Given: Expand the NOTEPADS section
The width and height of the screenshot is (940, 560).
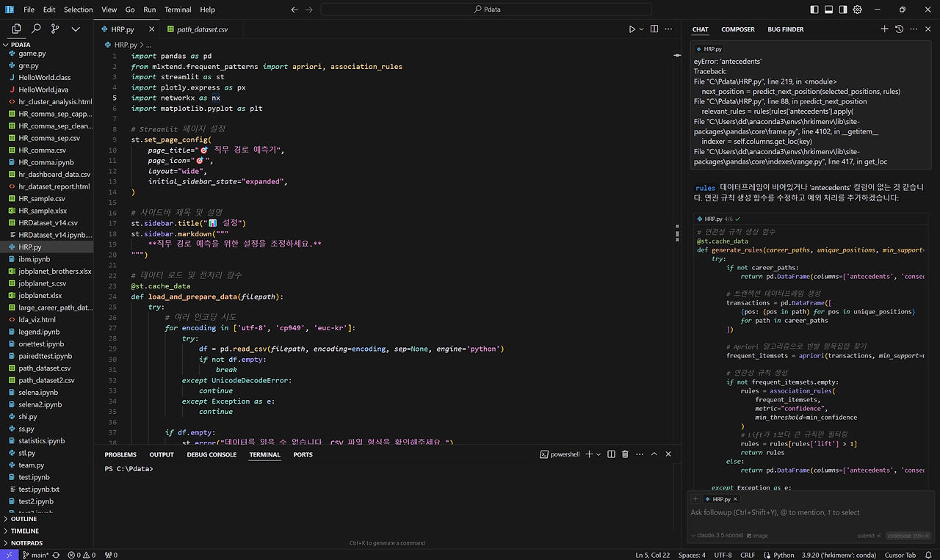Looking at the screenshot, I should [x=47, y=543].
